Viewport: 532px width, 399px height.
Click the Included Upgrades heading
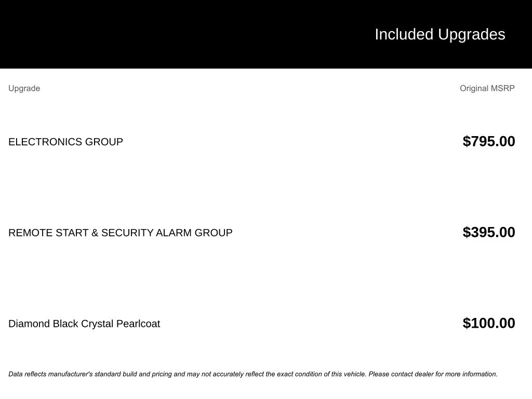coord(440,35)
